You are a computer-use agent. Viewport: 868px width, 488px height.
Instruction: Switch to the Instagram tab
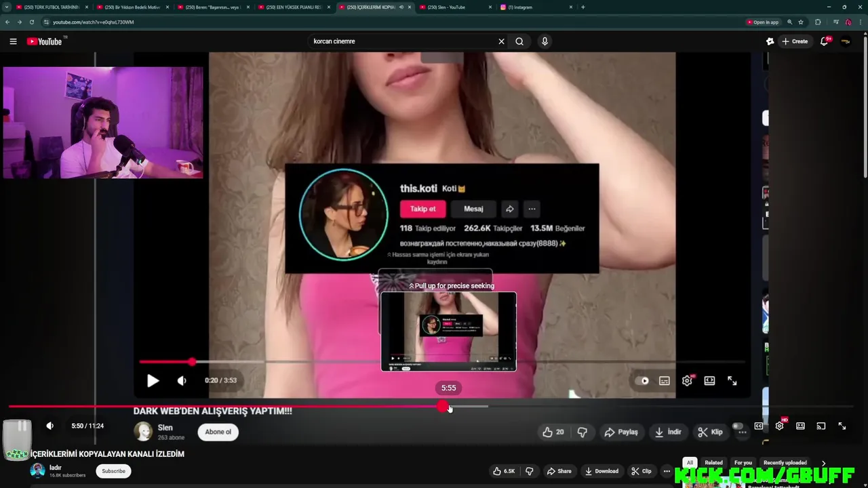click(x=536, y=7)
